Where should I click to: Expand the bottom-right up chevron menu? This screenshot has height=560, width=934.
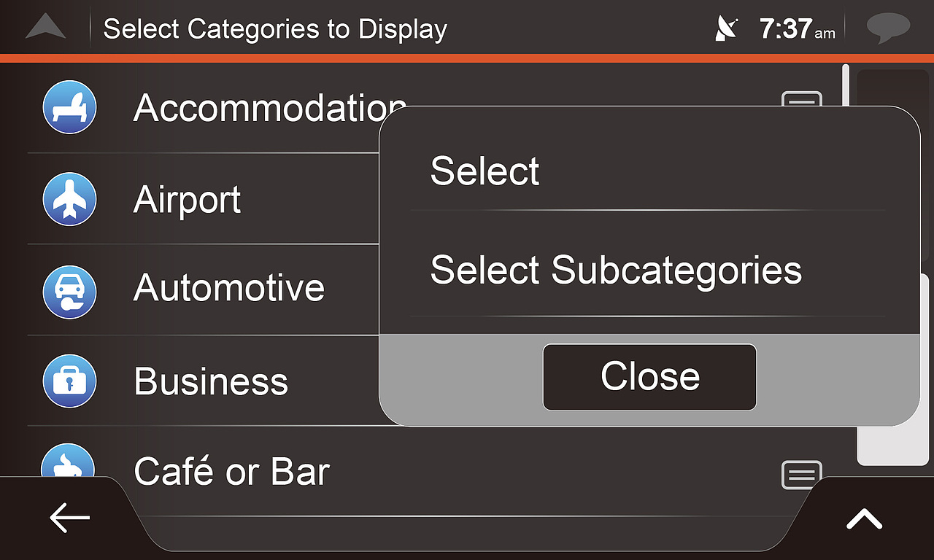(x=865, y=519)
